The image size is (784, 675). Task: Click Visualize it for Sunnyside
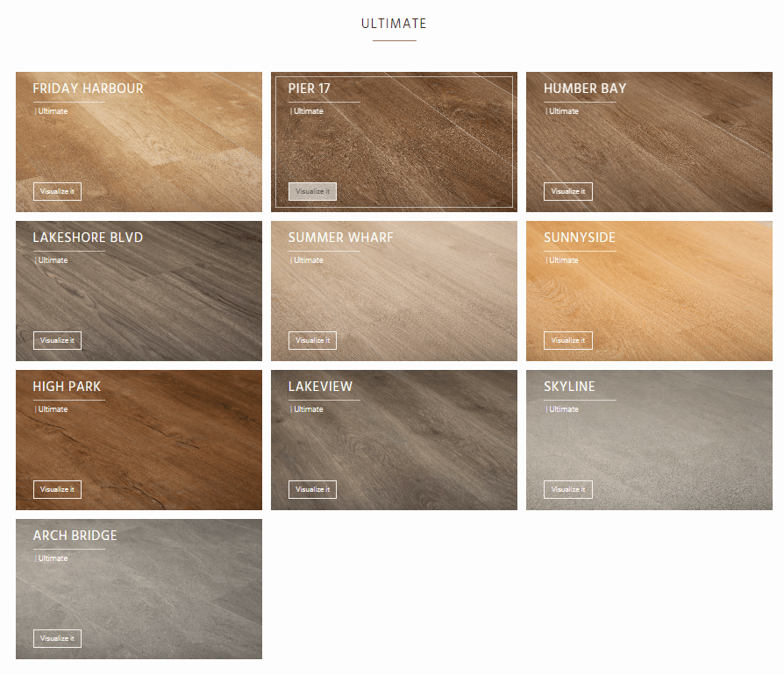(x=567, y=340)
